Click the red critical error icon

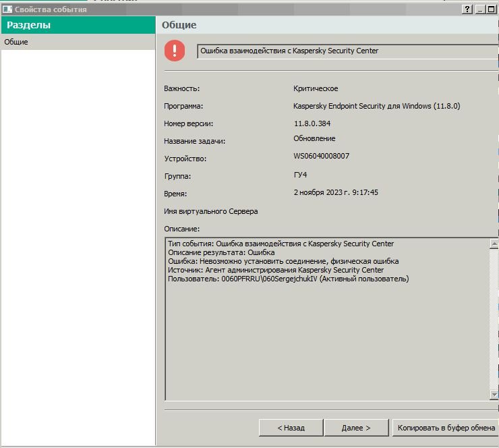coord(175,51)
